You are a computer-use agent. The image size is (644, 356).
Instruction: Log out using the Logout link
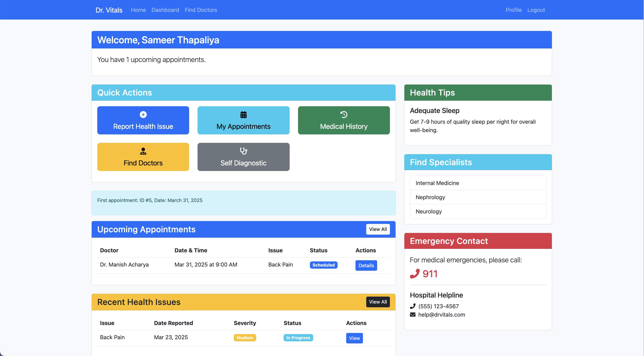(x=536, y=10)
